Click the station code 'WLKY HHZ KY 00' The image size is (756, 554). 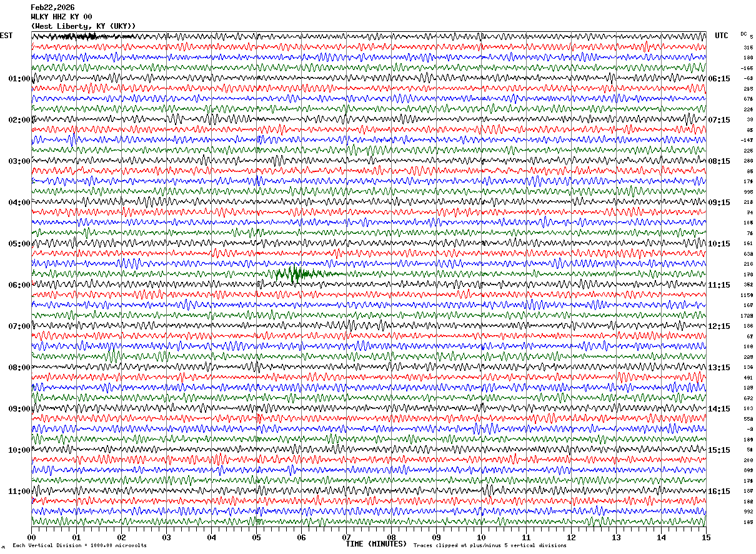tap(61, 17)
